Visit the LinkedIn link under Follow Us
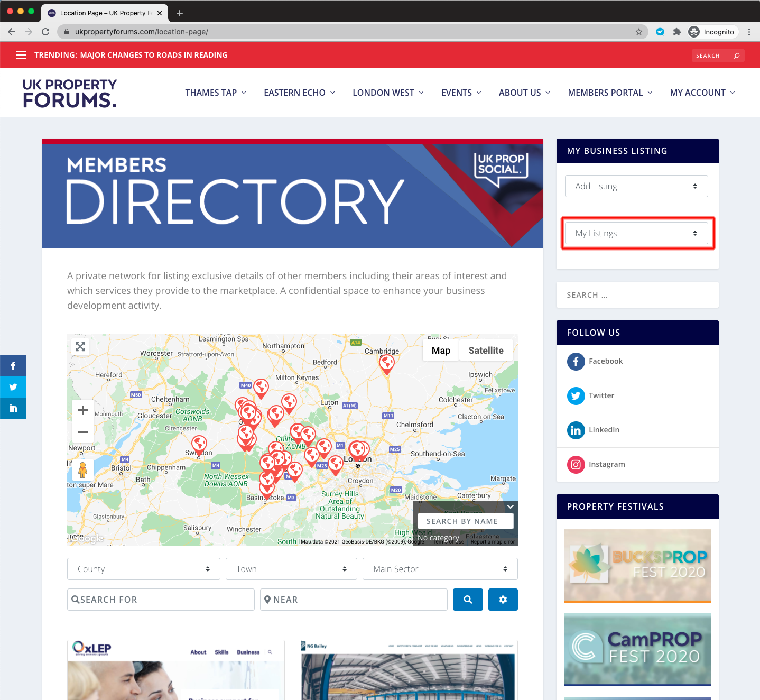 [604, 430]
